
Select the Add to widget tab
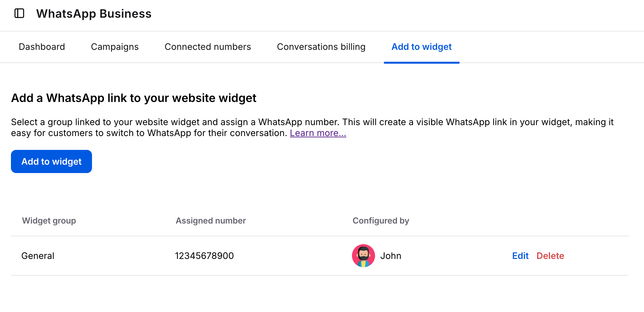[421, 47]
